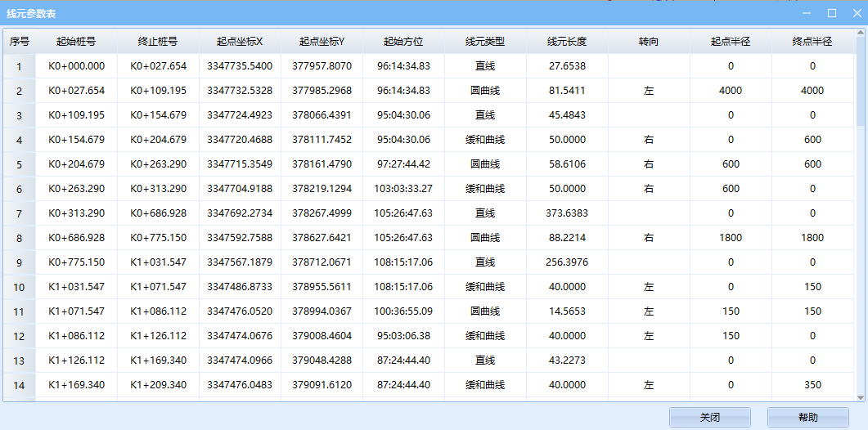Click length cell 27.6538
The height and width of the screenshot is (430, 868).
pos(567,66)
